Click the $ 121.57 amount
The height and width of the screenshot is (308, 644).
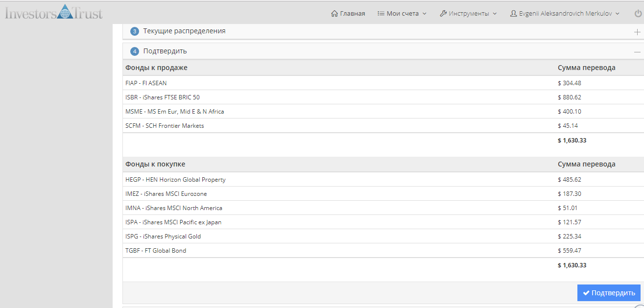(x=570, y=222)
